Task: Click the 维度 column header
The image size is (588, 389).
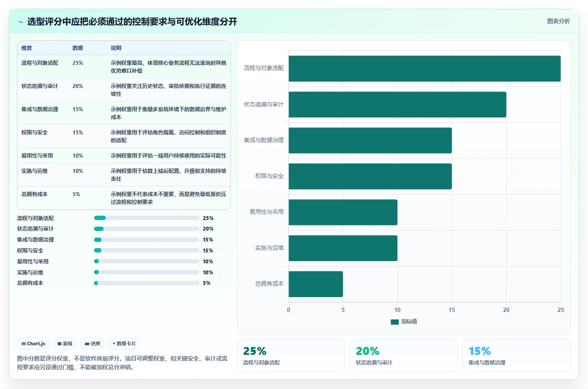Action: (27, 48)
